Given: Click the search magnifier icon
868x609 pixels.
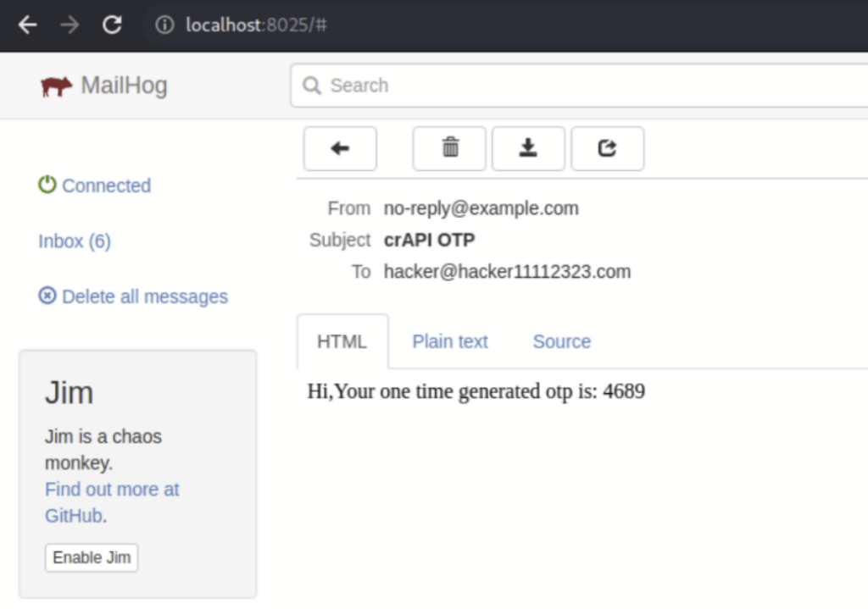Looking at the screenshot, I should [311, 85].
